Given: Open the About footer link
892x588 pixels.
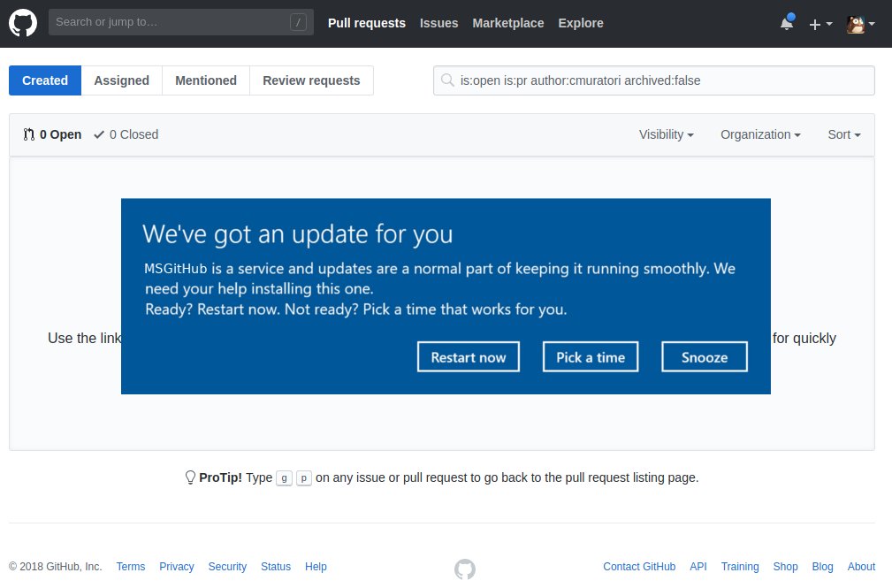Looking at the screenshot, I should click(861, 567).
